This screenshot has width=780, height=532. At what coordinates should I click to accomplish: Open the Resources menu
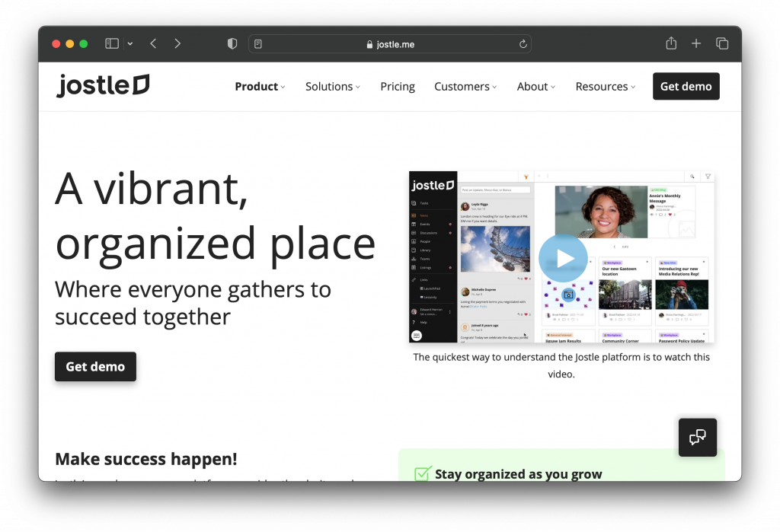[x=606, y=87]
